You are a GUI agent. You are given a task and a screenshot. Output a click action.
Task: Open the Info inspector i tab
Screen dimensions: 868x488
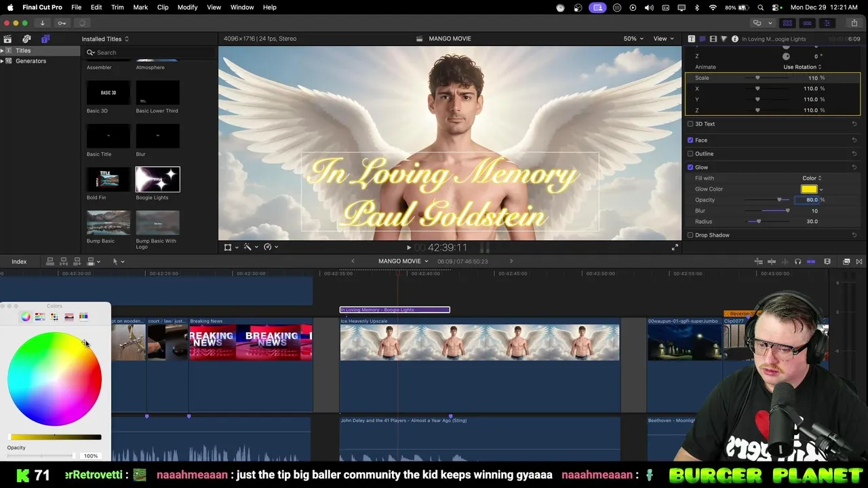[x=734, y=39]
